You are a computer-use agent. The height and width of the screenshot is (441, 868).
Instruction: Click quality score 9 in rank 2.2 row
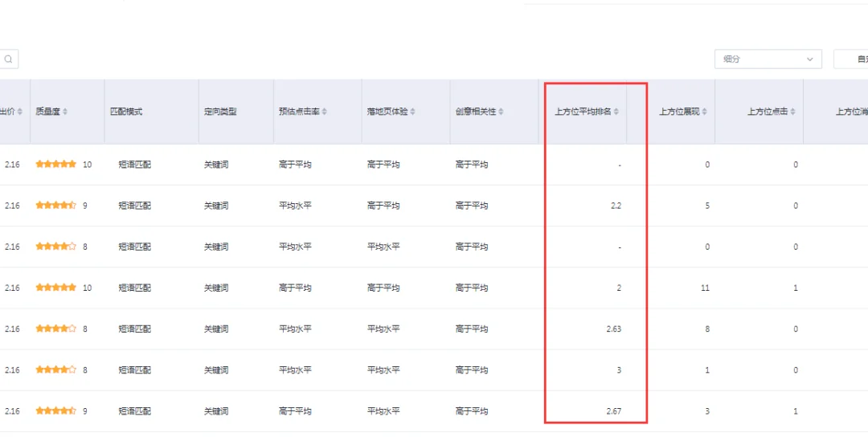(x=85, y=206)
